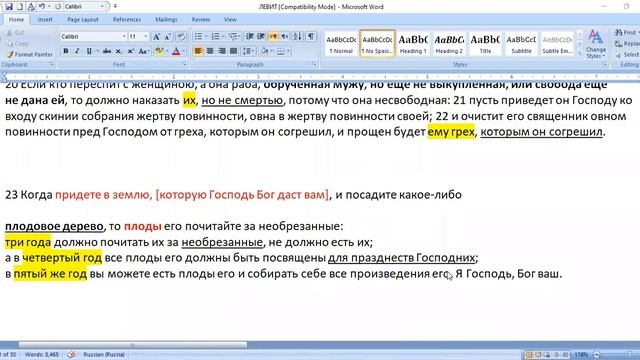Switch to the Insert tab
Viewport: 640px width, 360px height.
coord(45,20)
